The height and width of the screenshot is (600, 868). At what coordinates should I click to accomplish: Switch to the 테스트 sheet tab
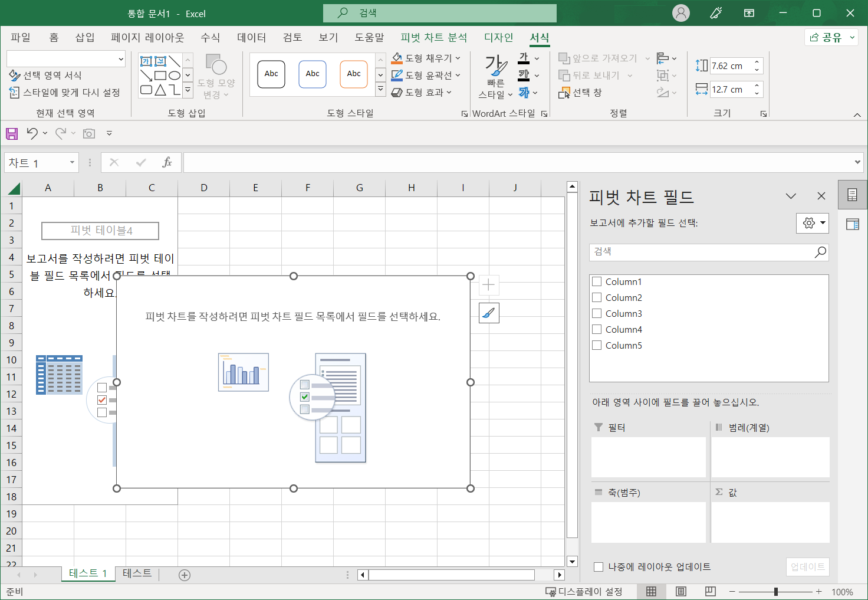(137, 573)
